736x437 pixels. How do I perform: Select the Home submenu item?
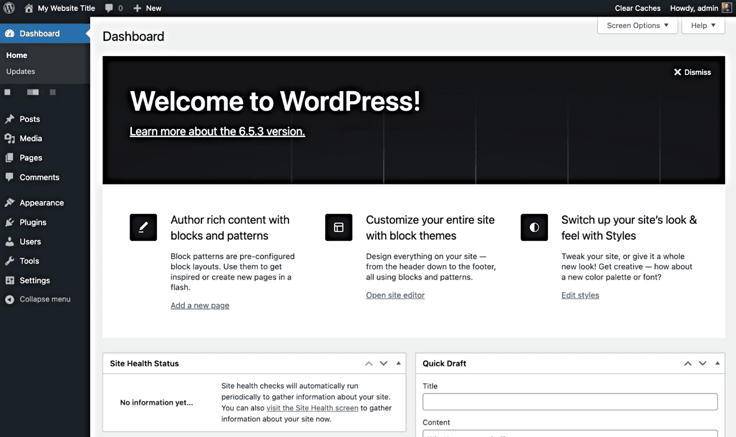16,55
